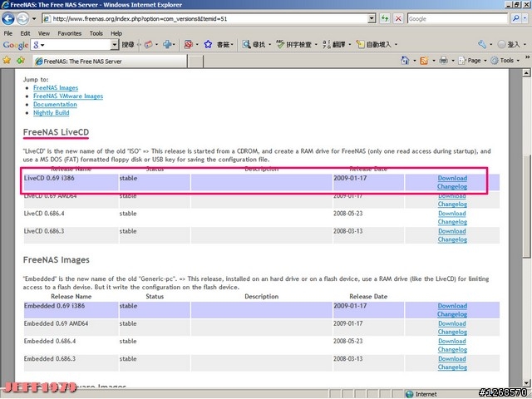
Task: Click the vertical scrollbar up arrow
Action: 526,72
